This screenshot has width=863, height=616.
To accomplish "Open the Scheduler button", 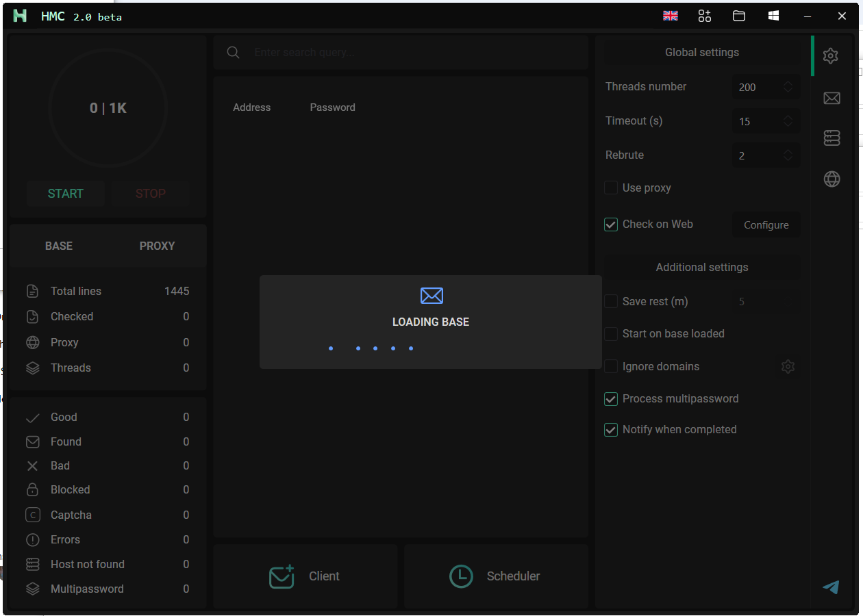I will point(496,576).
